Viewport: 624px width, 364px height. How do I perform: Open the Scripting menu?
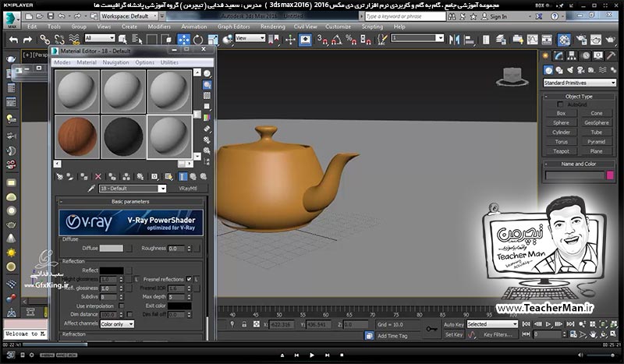[x=372, y=27]
